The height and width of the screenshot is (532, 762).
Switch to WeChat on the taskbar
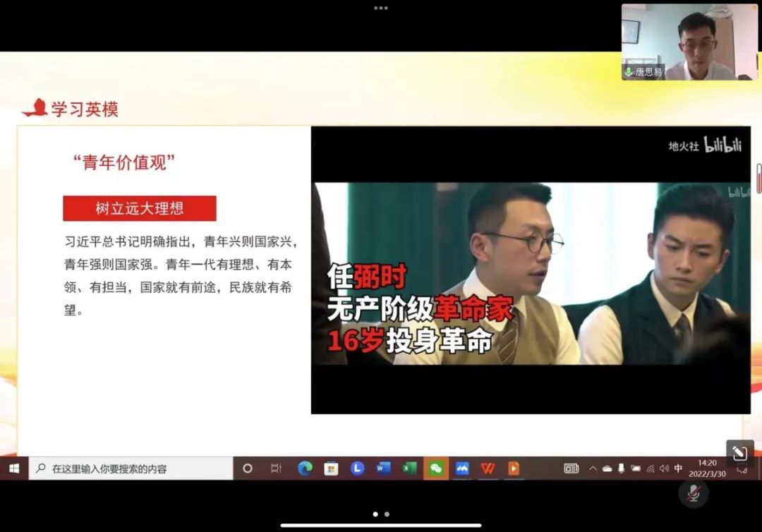coord(436,468)
